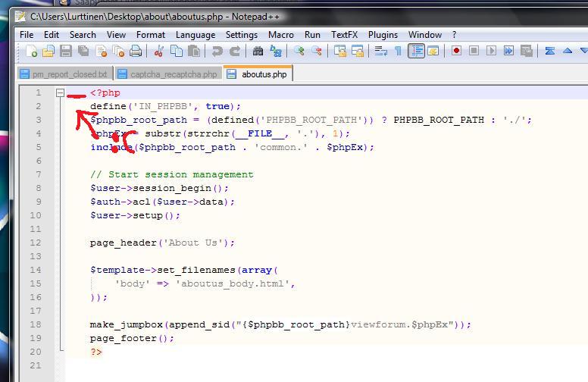588x382 pixels.
Task: Click the Open file folder icon
Action: [x=48, y=51]
